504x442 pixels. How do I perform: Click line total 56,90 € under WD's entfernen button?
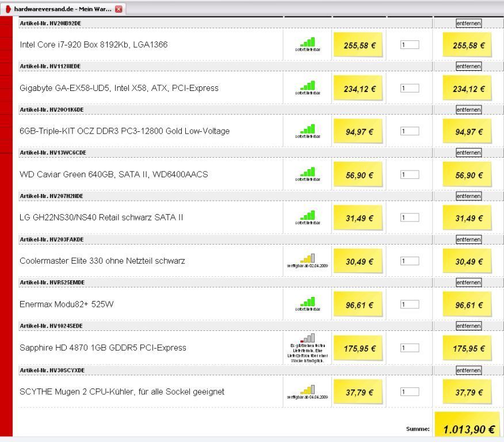click(x=469, y=175)
